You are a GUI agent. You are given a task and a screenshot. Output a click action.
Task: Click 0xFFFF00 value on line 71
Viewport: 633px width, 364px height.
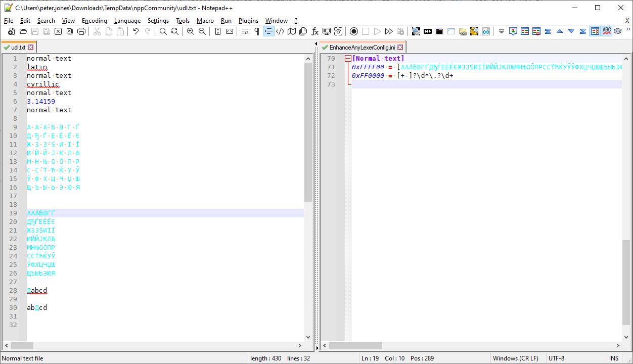[x=368, y=67]
